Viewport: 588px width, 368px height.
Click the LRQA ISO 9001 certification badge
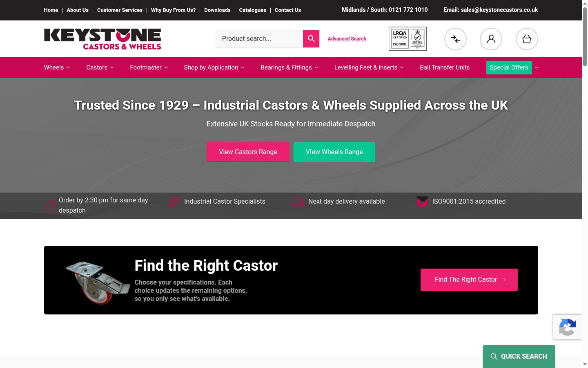[408, 39]
